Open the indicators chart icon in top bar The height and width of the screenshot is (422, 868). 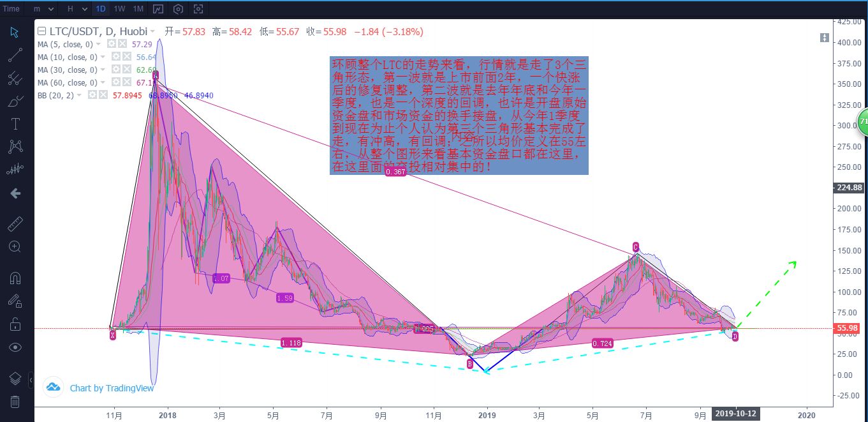158,9
